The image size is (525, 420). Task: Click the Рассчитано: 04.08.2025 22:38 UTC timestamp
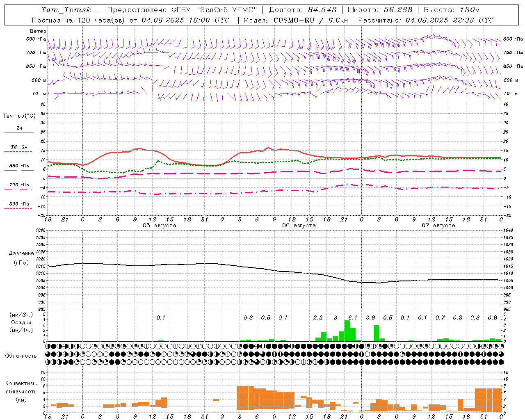tap(426, 20)
